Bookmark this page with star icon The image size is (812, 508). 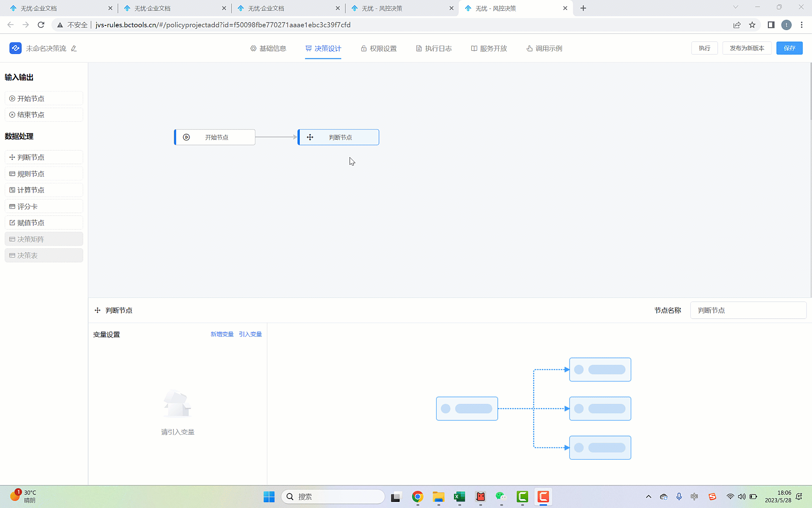tap(752, 25)
